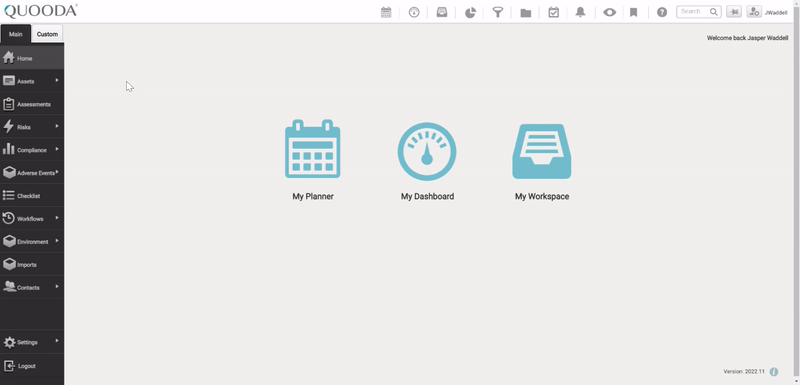Expand the Adverse Events submenu arrow
This screenshot has width=800, height=385.
click(57, 172)
